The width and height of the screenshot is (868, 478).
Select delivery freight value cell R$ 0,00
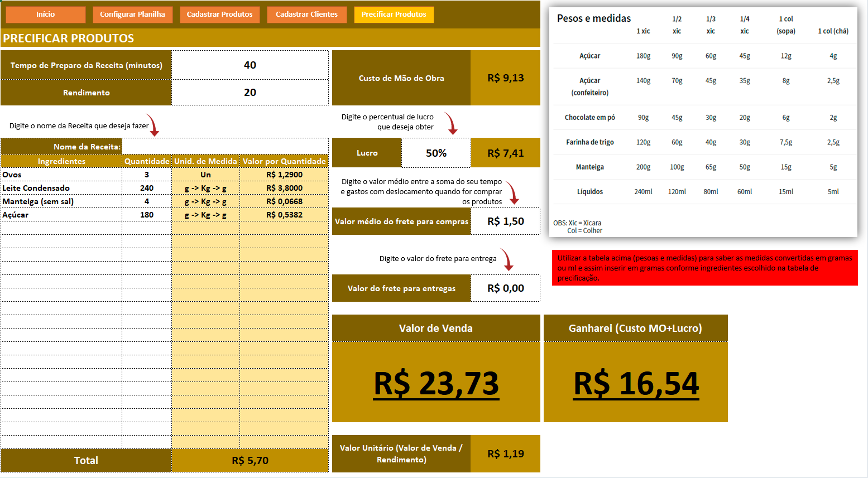pyautogui.click(x=505, y=288)
